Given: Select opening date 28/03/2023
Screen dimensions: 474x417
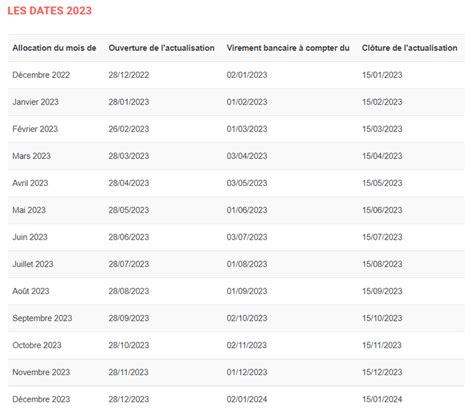Looking at the screenshot, I should click(x=129, y=156).
